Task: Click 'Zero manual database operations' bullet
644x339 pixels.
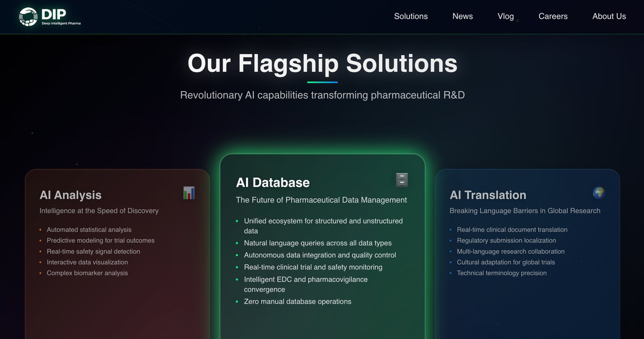Action: click(297, 301)
